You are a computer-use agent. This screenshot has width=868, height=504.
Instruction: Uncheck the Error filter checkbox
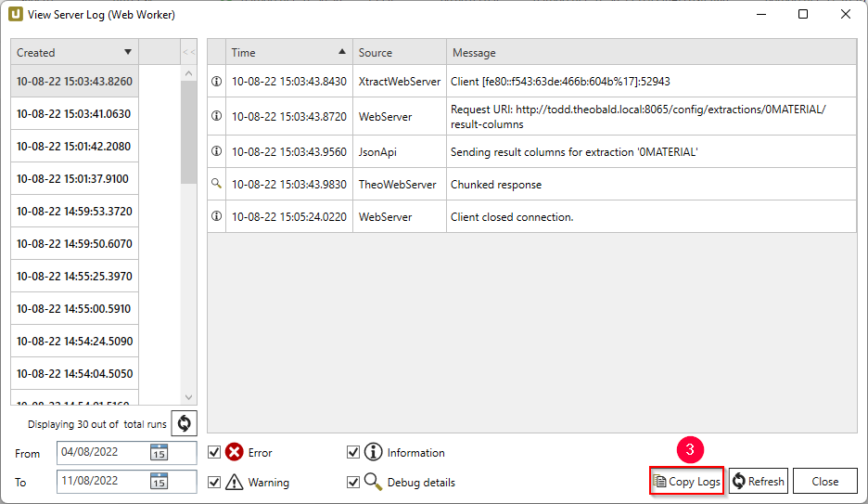[214, 453]
